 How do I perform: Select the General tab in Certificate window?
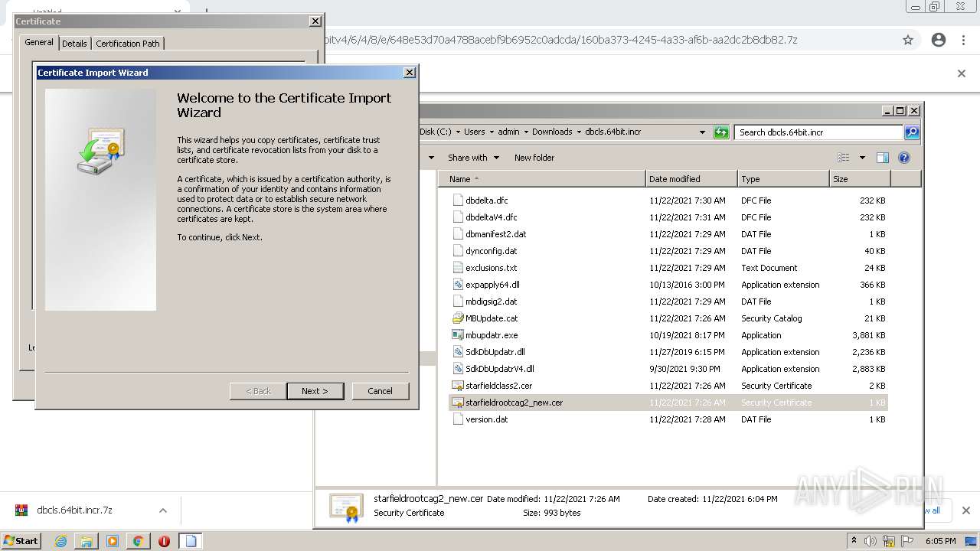click(x=39, y=42)
